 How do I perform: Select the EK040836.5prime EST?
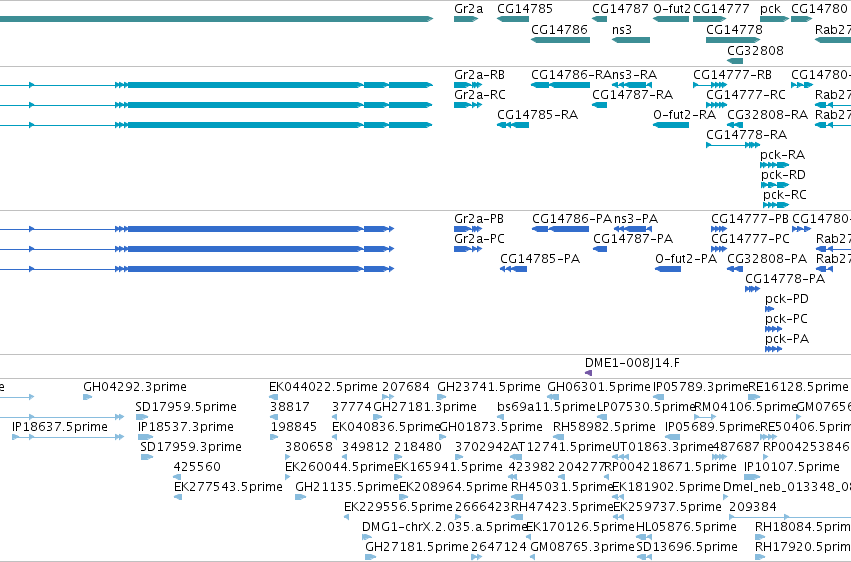tap(335, 437)
